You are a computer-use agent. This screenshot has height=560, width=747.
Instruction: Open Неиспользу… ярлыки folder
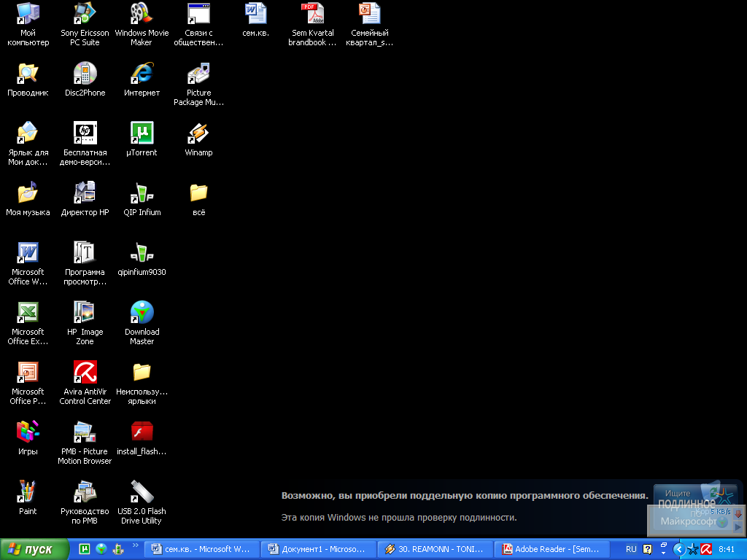142,383
